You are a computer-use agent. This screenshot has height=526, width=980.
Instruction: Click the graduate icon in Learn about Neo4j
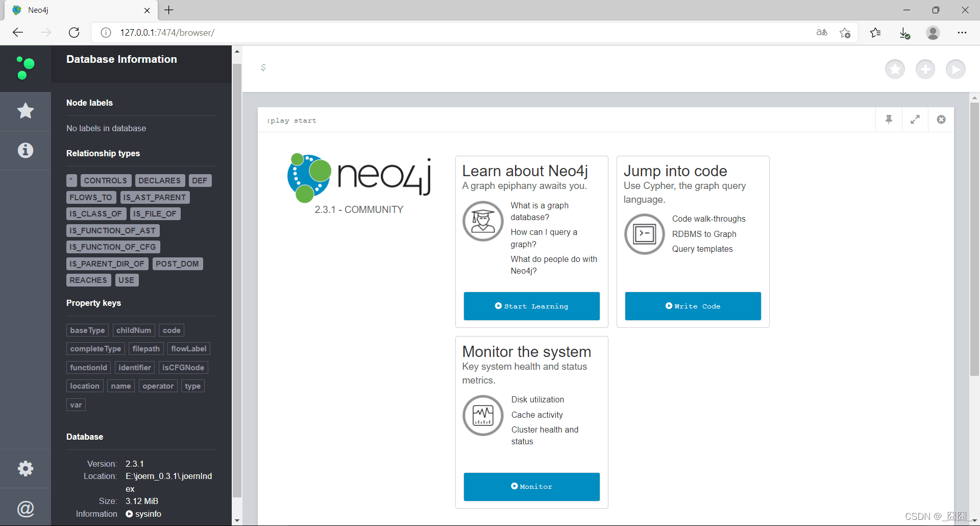[x=483, y=221]
